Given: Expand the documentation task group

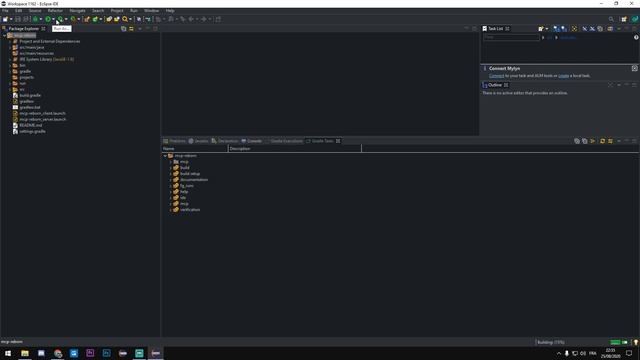Looking at the screenshot, I should [171, 180].
